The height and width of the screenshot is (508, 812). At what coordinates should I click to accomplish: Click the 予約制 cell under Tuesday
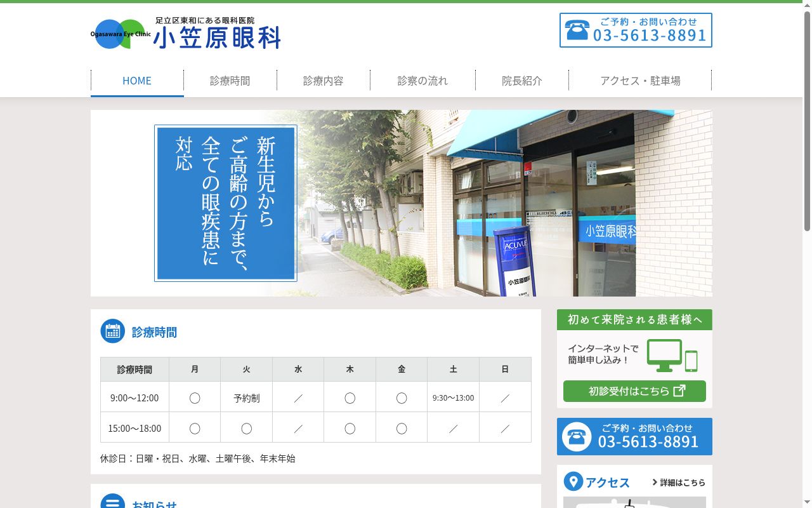[247, 398]
